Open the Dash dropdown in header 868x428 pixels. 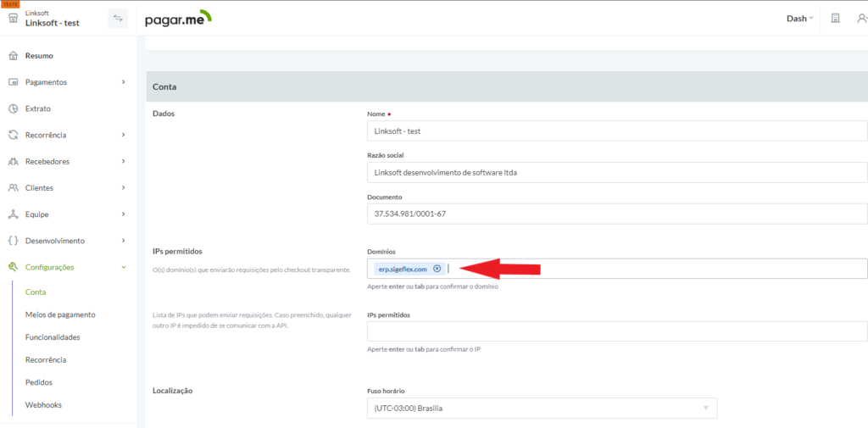coord(799,18)
